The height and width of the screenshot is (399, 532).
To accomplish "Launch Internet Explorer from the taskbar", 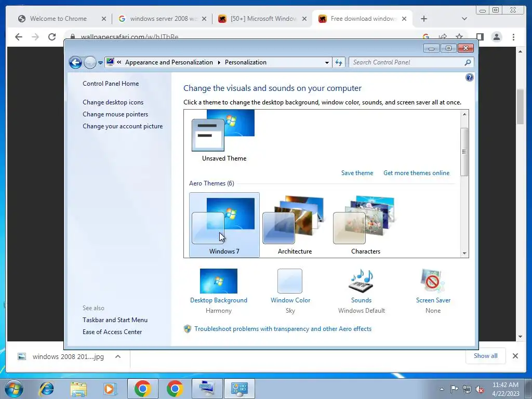I will click(46, 389).
